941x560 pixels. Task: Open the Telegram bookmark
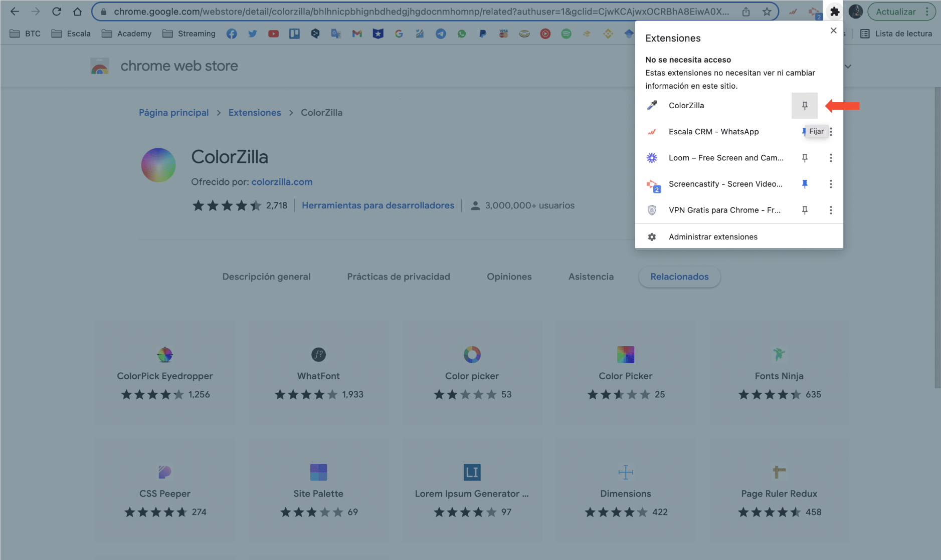[441, 34]
